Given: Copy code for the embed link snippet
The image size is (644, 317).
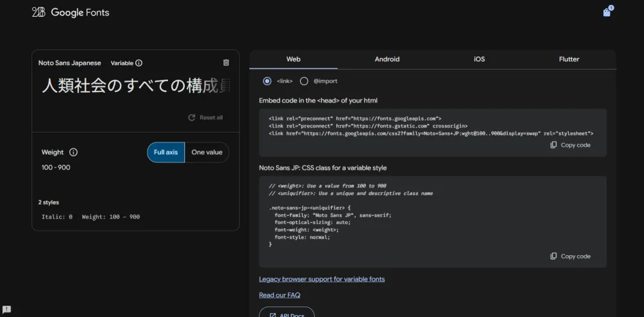Looking at the screenshot, I should [x=570, y=145].
